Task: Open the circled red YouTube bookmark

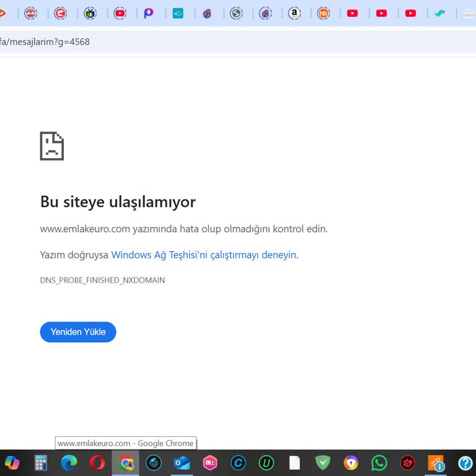Action: 120,14
